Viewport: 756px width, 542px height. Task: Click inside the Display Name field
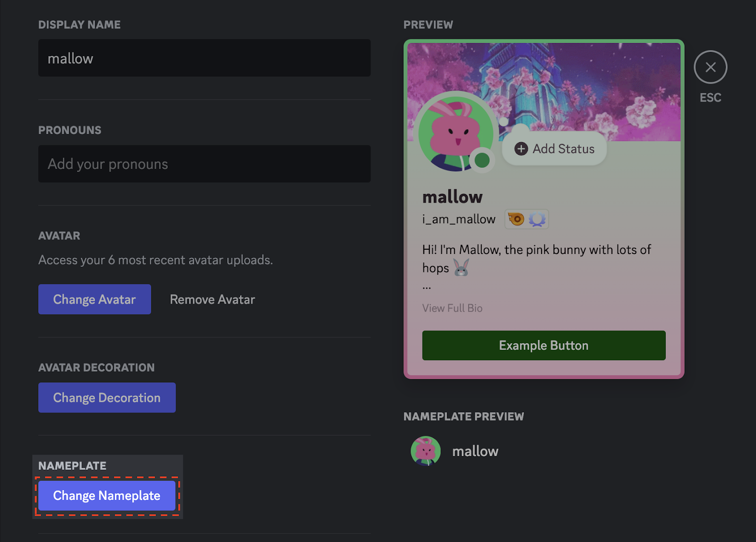pos(204,58)
